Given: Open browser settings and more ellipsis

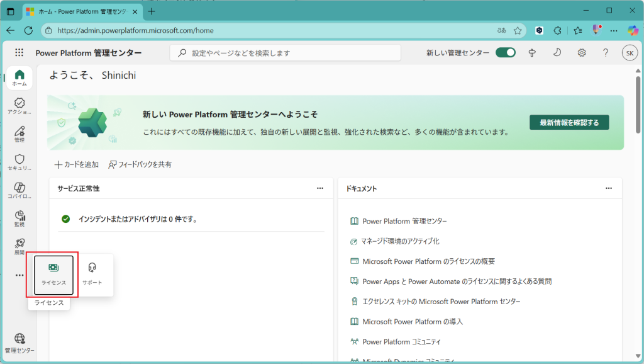Looking at the screenshot, I should 614,30.
